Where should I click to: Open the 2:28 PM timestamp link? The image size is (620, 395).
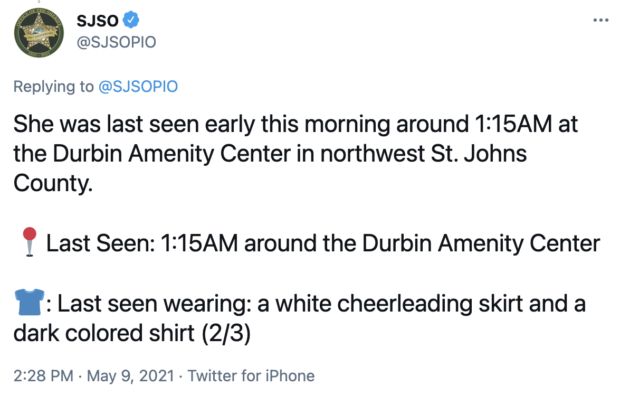point(43,376)
